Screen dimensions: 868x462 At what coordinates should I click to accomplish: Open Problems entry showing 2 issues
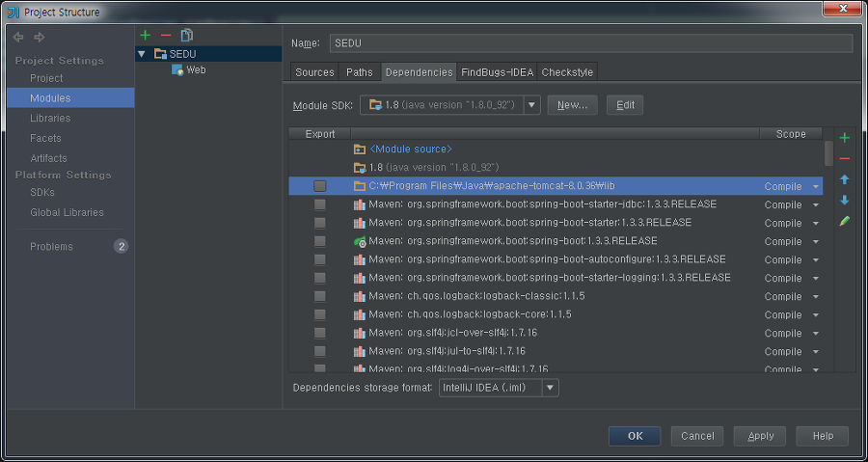coord(70,246)
